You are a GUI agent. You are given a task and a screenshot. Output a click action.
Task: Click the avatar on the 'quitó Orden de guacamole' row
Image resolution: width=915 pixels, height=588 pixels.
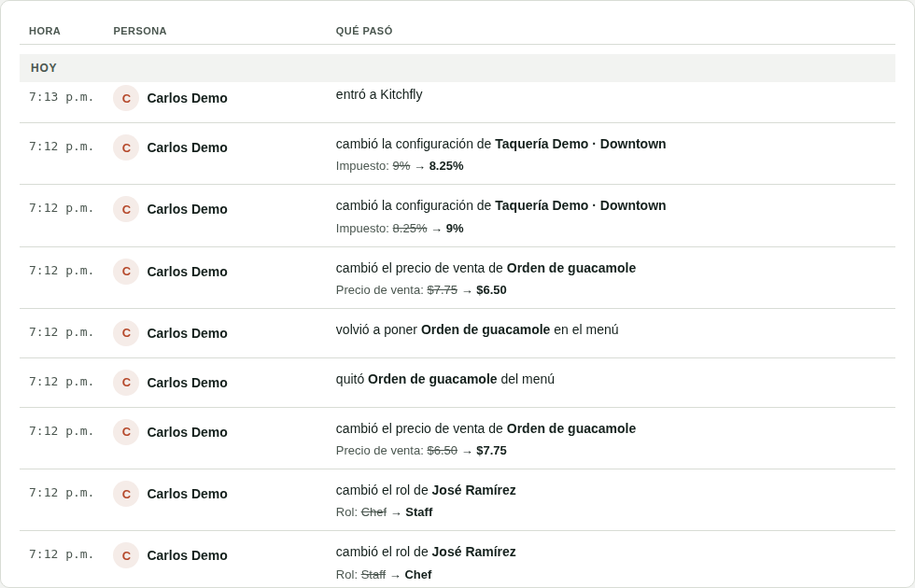pyautogui.click(x=126, y=383)
